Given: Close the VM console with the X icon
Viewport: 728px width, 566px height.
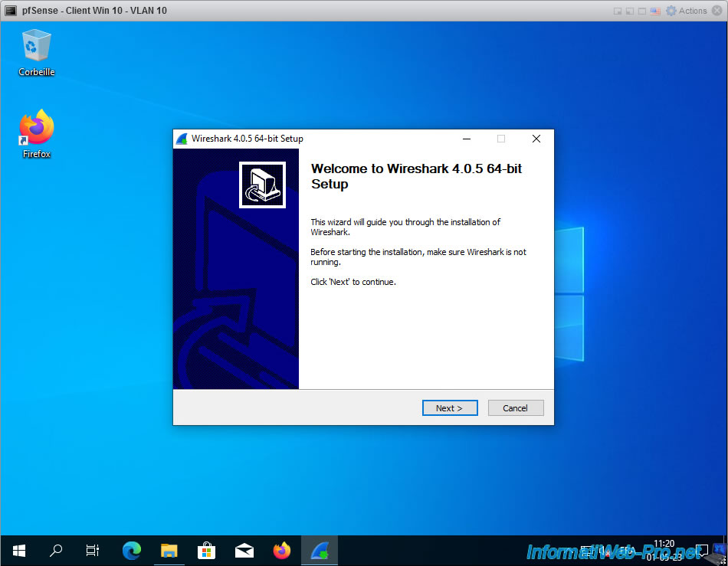Looking at the screenshot, I should point(717,11).
